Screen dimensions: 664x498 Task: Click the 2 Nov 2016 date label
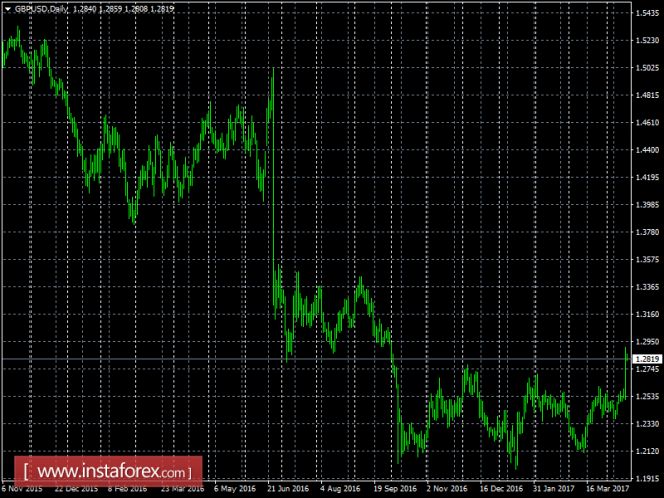coord(447,488)
